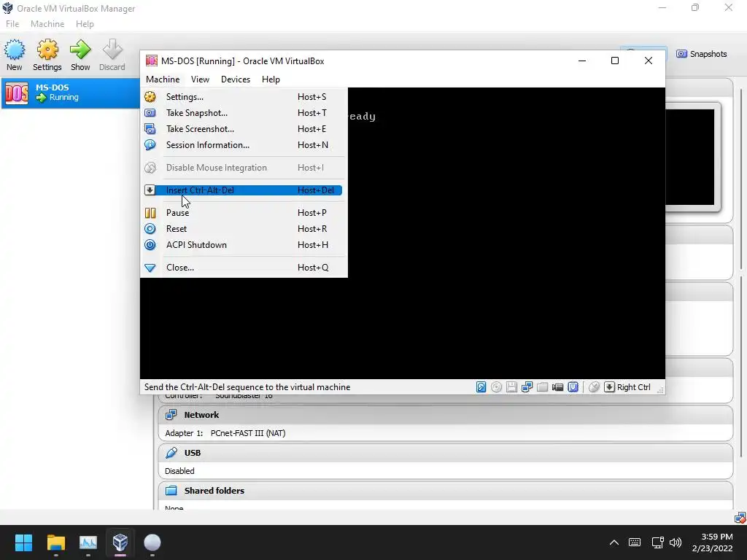Click the speaker volume tray icon

676,542
